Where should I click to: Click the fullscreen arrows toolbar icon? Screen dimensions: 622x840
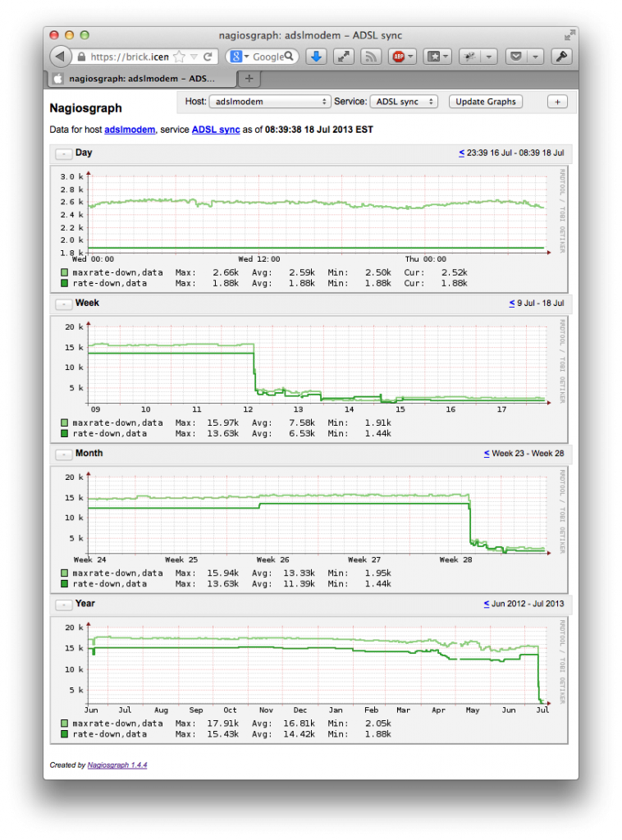(x=344, y=57)
